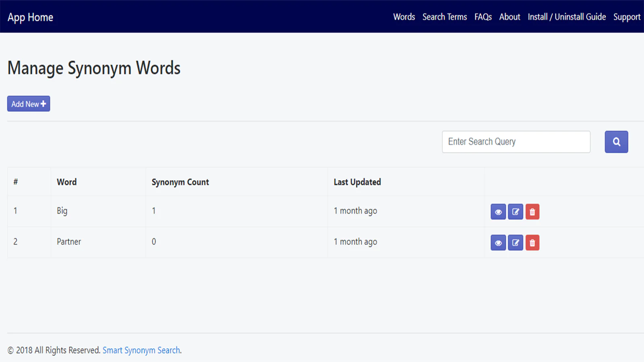
Task: Click the App Home brand link
Action: click(x=30, y=17)
